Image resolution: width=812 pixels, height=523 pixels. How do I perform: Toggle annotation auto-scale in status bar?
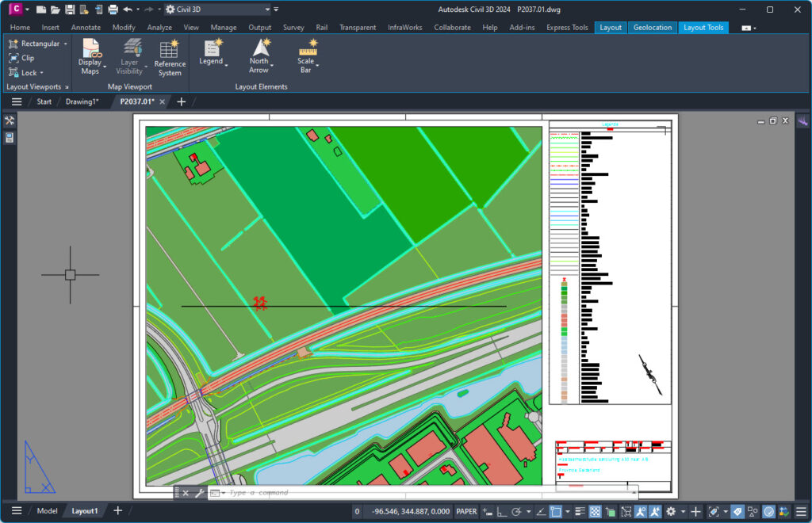(x=655, y=512)
